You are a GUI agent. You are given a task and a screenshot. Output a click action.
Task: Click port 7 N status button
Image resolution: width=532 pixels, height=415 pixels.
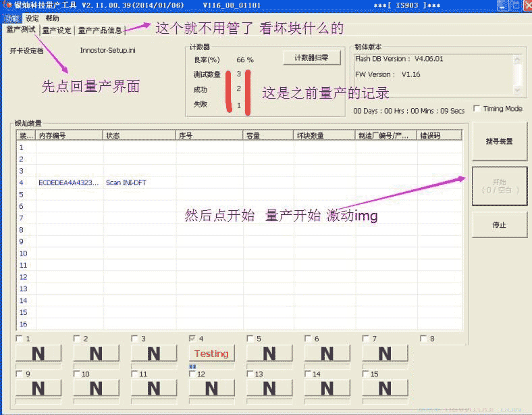pyautogui.click(x=385, y=353)
